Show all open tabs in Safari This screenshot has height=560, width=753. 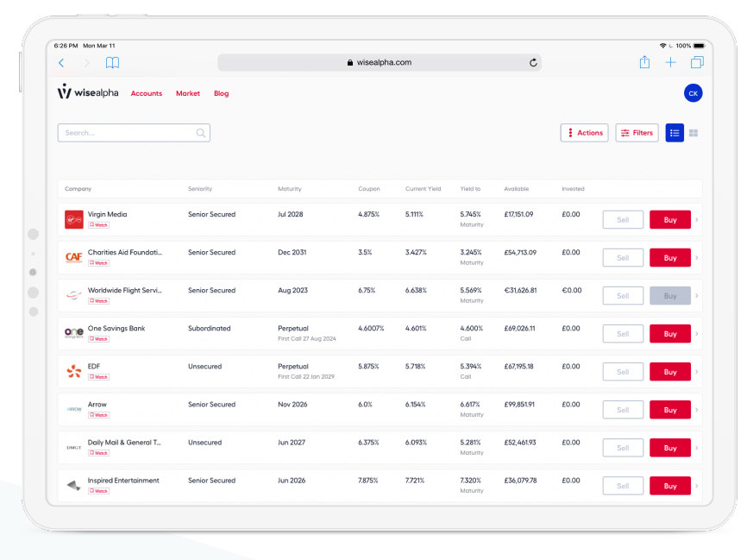697,62
